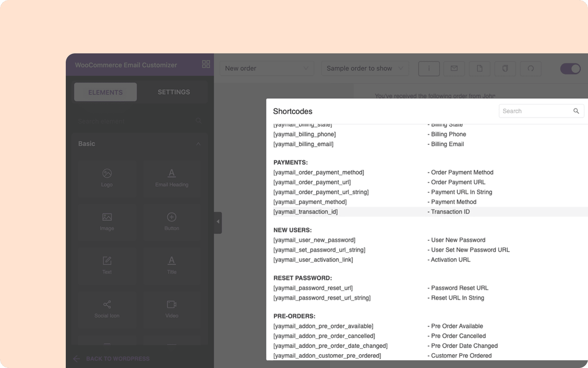This screenshot has height=368, width=588.
Task: Open the Sample order to show dropdown
Action: [x=365, y=68]
